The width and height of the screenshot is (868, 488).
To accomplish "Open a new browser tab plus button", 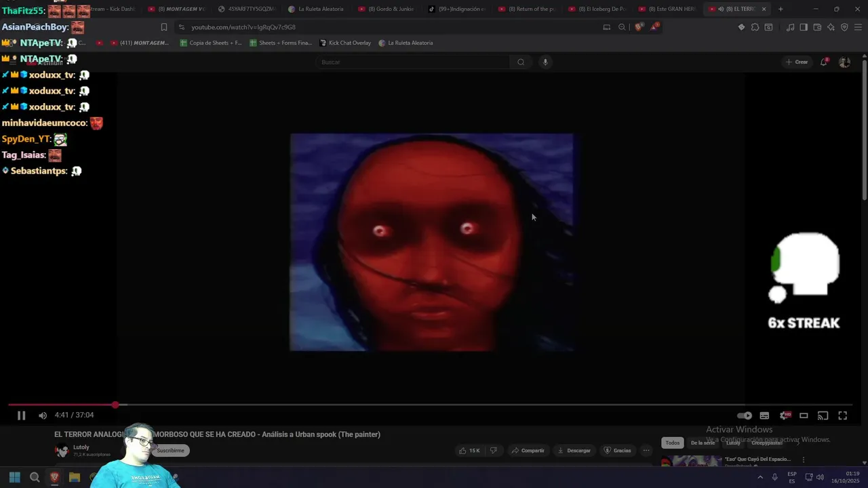I will 781,9.
